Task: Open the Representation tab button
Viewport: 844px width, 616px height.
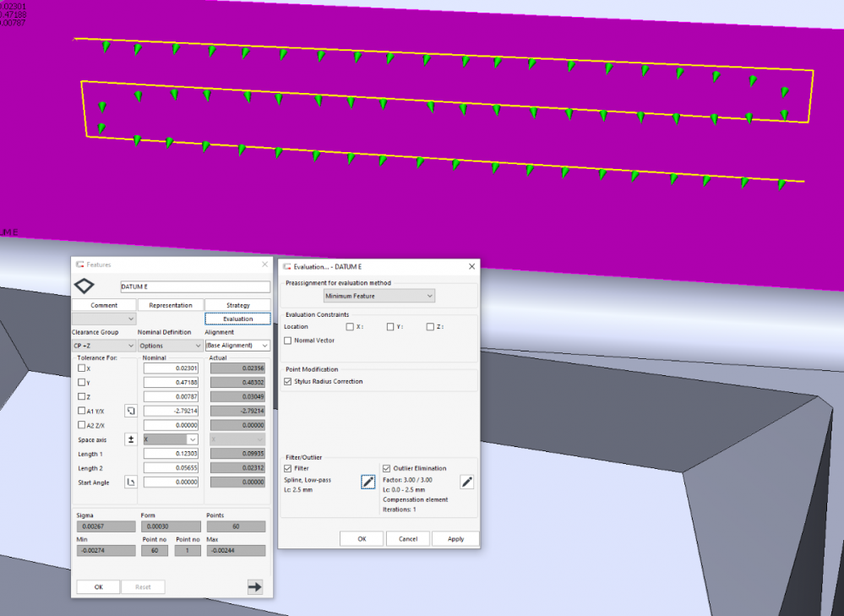Action: pos(171,305)
